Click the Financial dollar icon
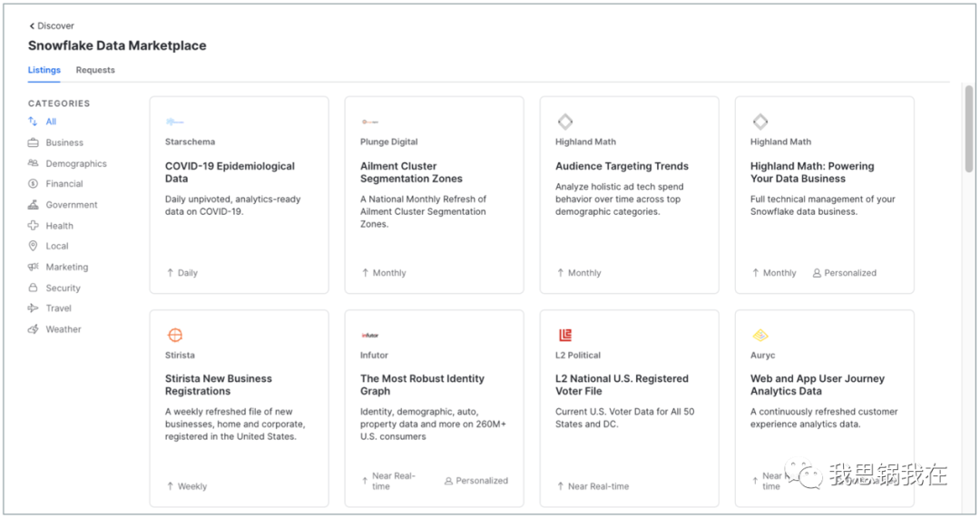The height and width of the screenshot is (518, 980). click(x=34, y=183)
